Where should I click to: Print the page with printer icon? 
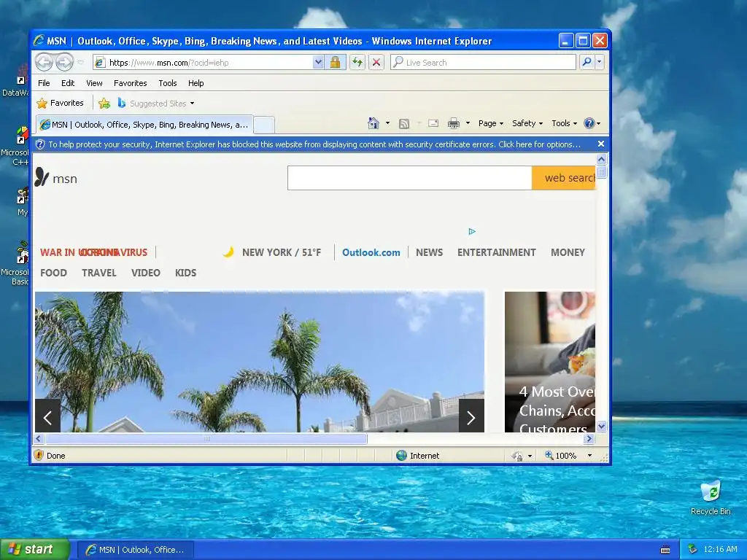pos(454,123)
